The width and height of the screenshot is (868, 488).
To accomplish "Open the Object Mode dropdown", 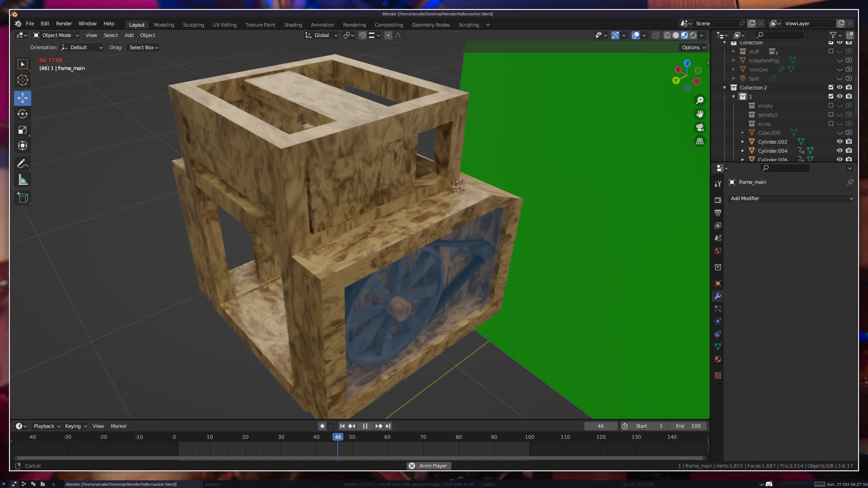I will 57,35.
